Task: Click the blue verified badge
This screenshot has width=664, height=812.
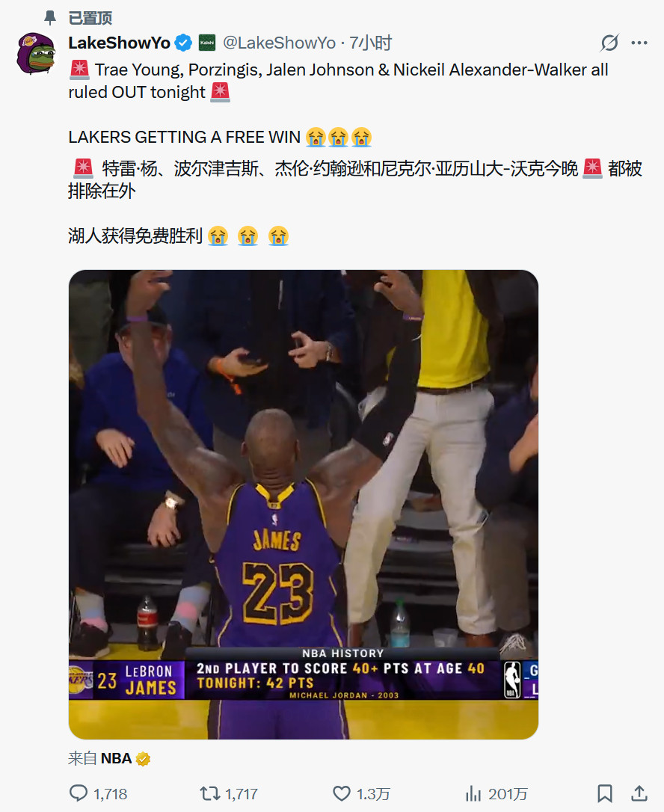Action: [x=183, y=43]
